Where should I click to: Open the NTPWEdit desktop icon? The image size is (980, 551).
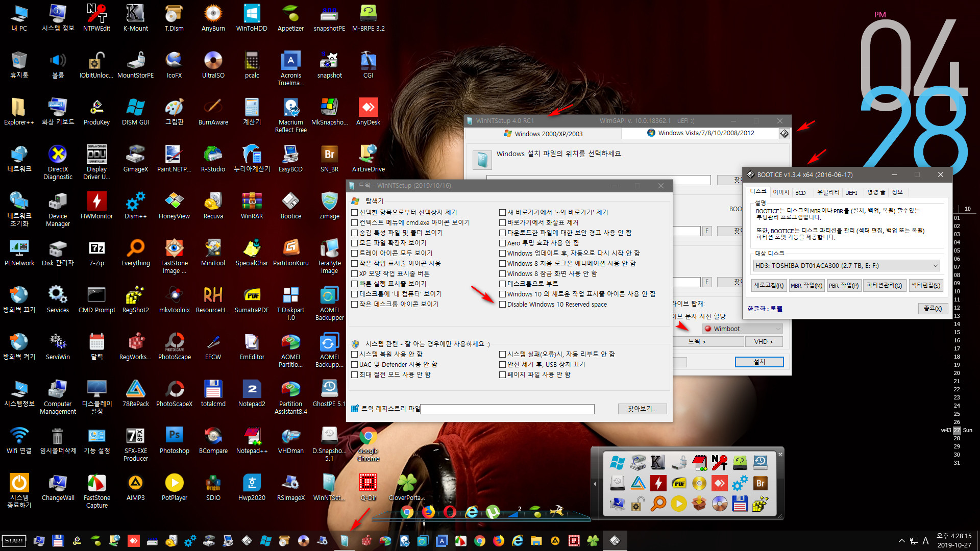pos(96,18)
